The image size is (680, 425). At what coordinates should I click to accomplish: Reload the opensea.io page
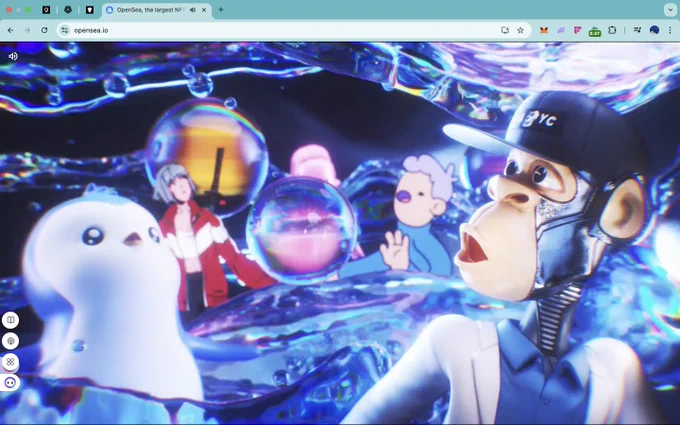pyautogui.click(x=44, y=30)
